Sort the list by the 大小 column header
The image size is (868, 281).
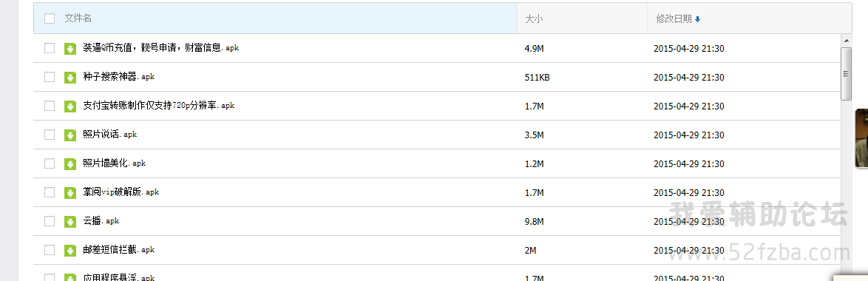coord(533,18)
